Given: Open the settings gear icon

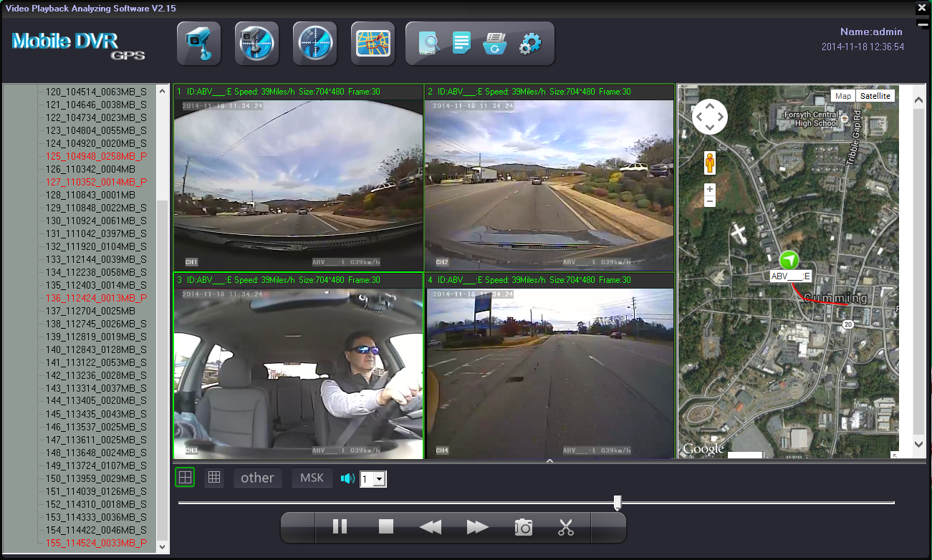Looking at the screenshot, I should coord(529,44).
